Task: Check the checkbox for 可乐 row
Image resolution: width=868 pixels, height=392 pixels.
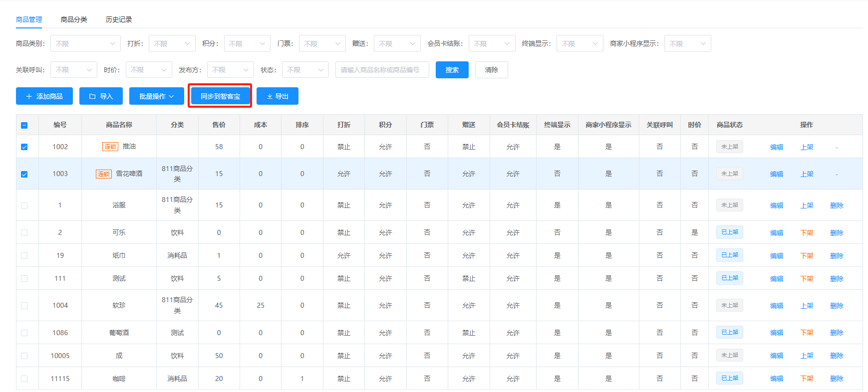Action: point(24,232)
